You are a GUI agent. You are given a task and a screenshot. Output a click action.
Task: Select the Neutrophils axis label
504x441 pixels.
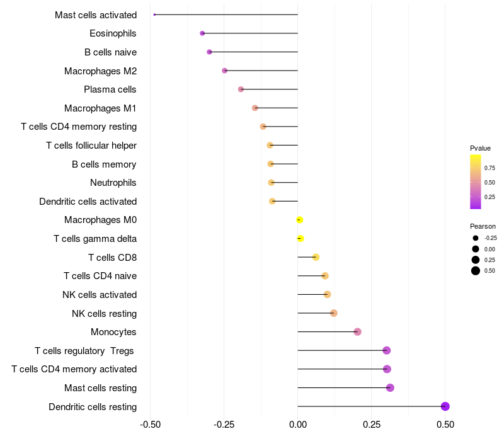[113, 183]
